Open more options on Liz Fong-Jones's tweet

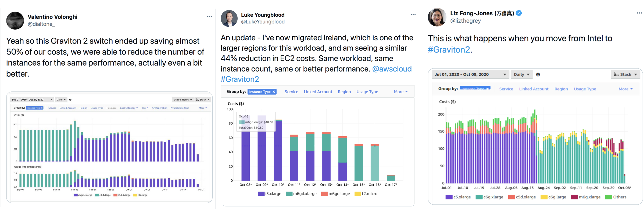point(639,13)
